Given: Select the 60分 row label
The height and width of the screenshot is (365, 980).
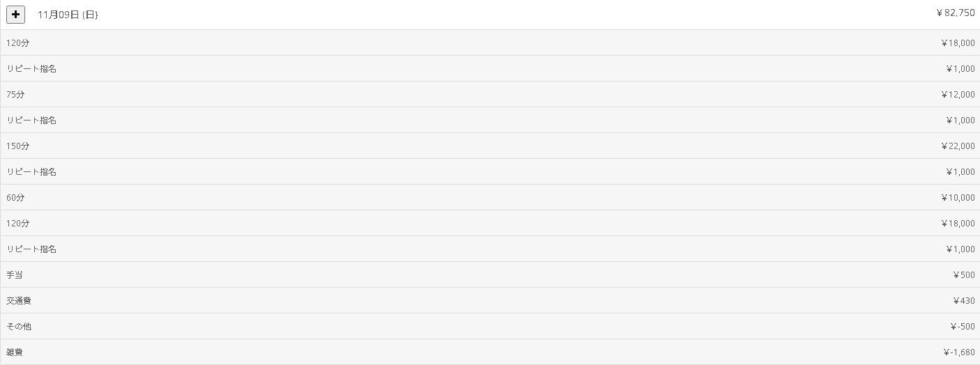Looking at the screenshot, I should point(15,198).
